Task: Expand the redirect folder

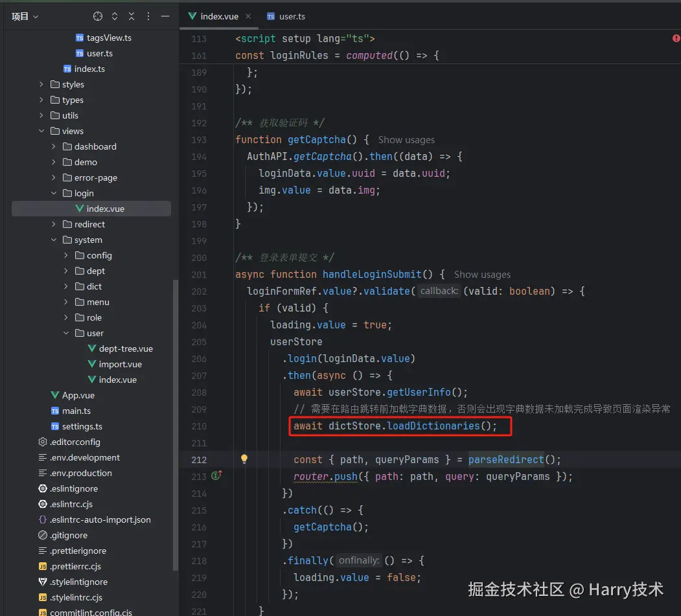Action: coord(53,224)
